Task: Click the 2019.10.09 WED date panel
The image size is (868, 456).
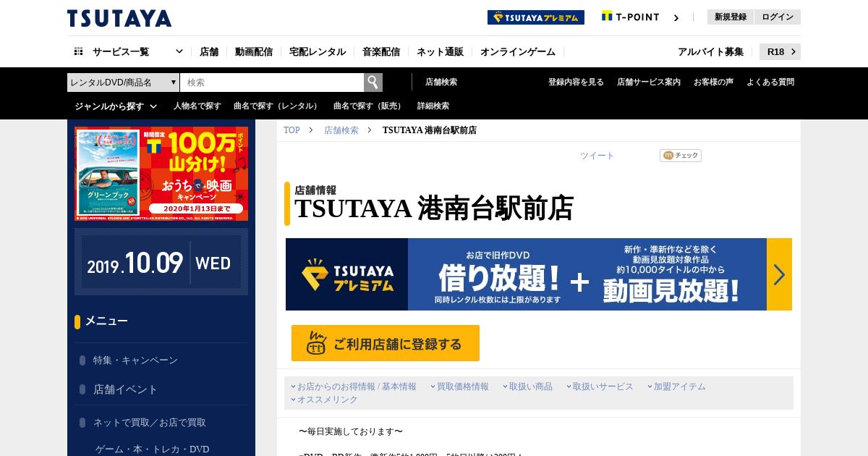Action: pyautogui.click(x=161, y=262)
